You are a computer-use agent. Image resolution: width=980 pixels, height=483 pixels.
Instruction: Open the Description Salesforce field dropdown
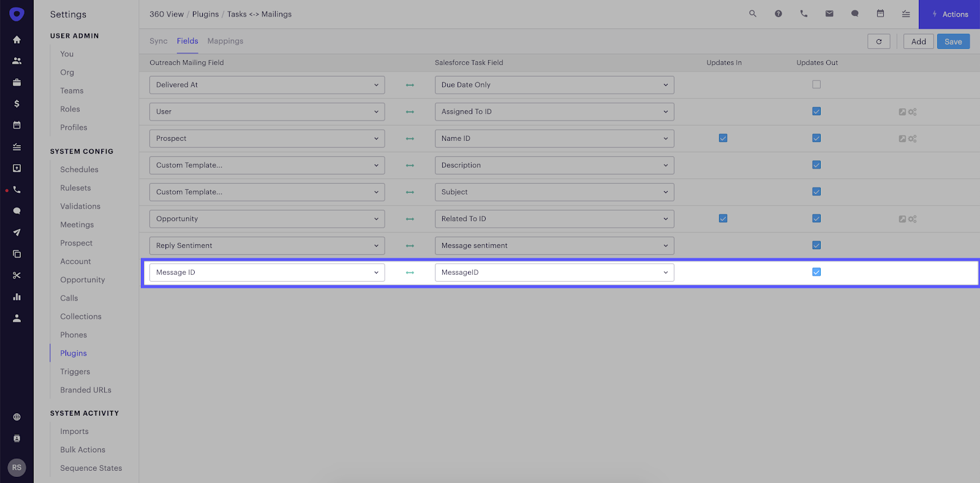click(554, 165)
